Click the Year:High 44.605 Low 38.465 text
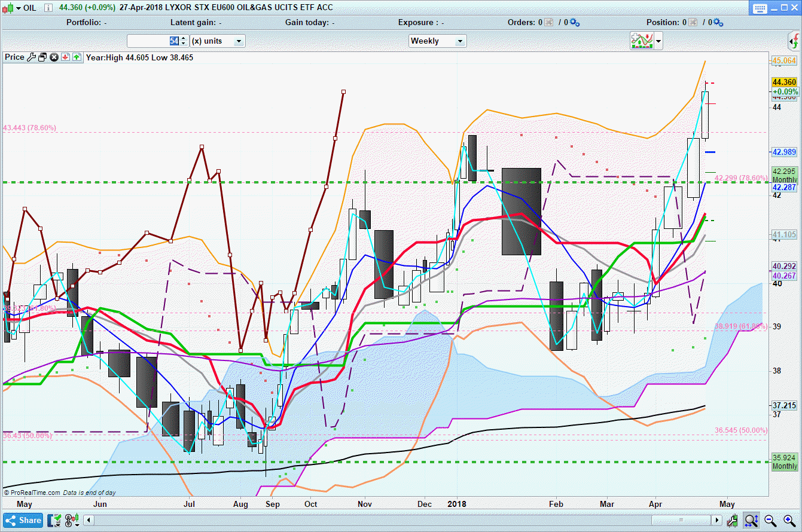Screen dimensions: 802x532 [x=139, y=57]
